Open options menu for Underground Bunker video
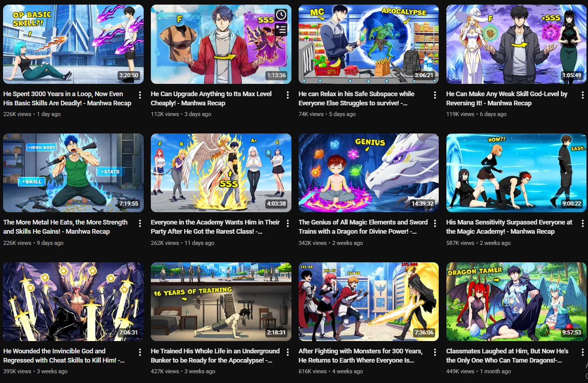This screenshot has width=588, height=383. [x=288, y=352]
